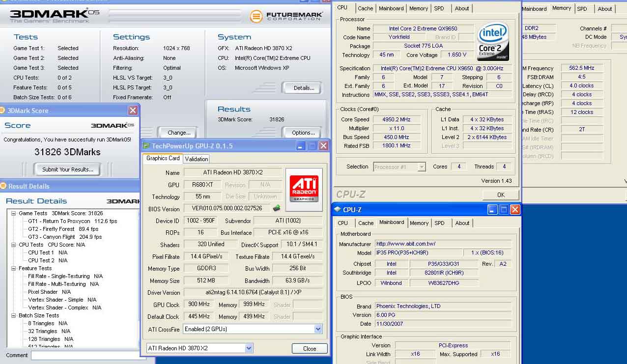Image resolution: width=627 pixels, height=364 pixels.
Task: Open the Cache tab in the Yorkfield CPU-Z window
Action: tap(365, 8)
